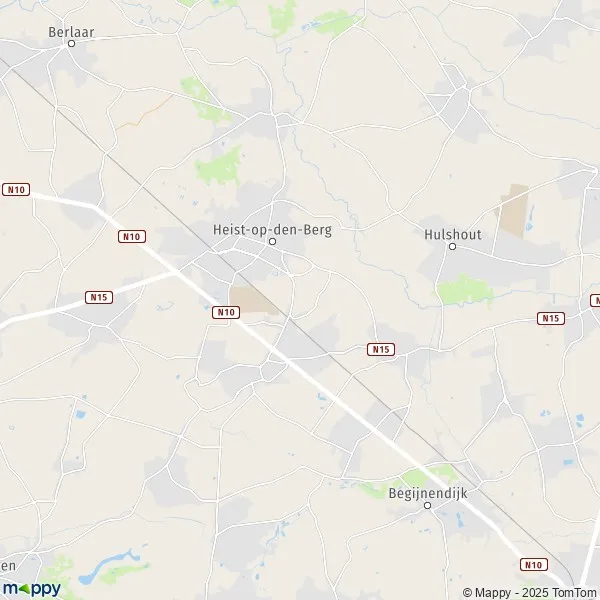Click the N10 road shield near Begijnendijk
600x600 pixels.
coord(534,564)
